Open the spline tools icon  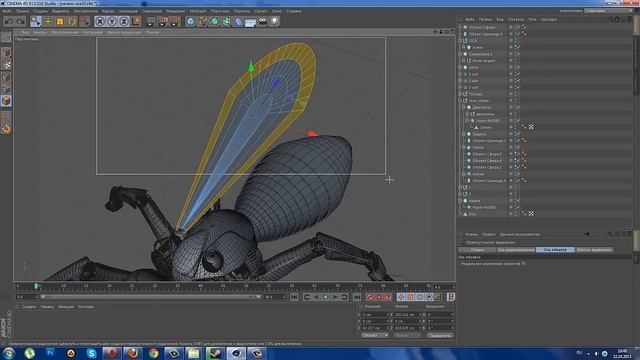pyautogui.click(x=202, y=21)
